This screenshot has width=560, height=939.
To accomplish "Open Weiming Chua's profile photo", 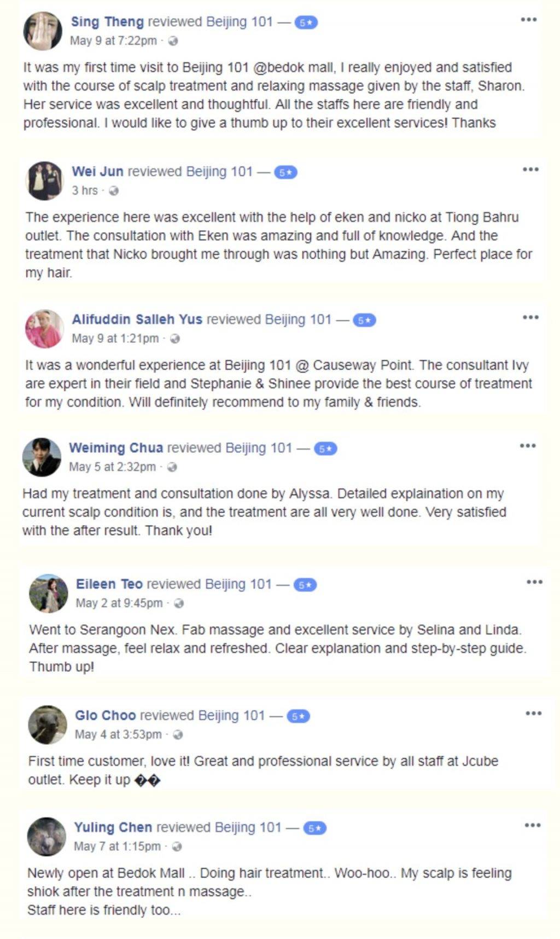I will (x=42, y=457).
